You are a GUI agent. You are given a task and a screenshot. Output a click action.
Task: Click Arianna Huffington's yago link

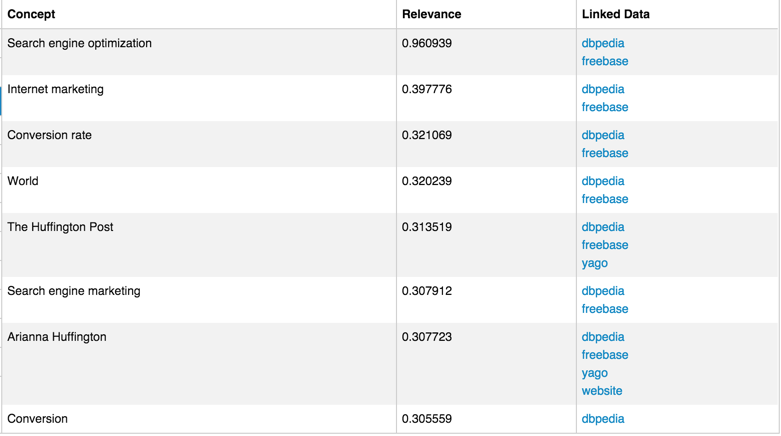pos(594,373)
